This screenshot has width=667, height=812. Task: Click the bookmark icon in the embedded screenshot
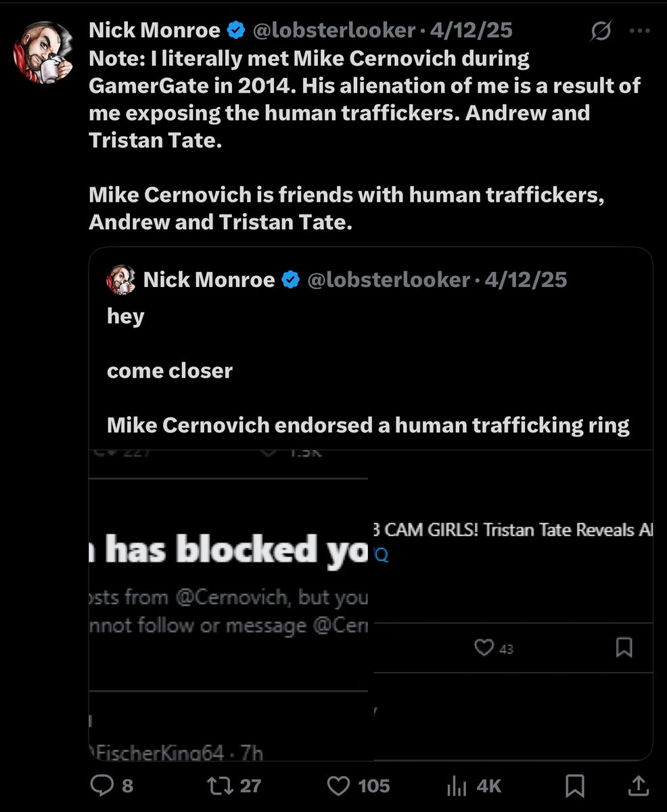(x=624, y=648)
